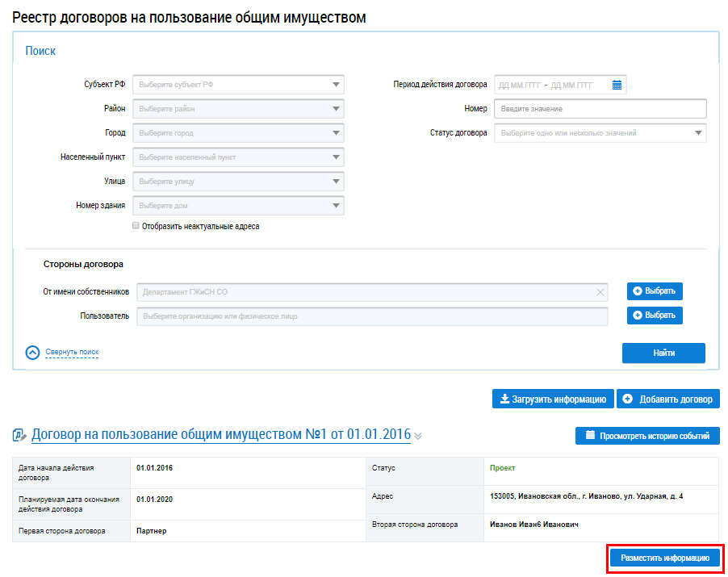Open the 'Улица' dropdown
Viewport: 728px width, 577px height.
[x=238, y=181]
